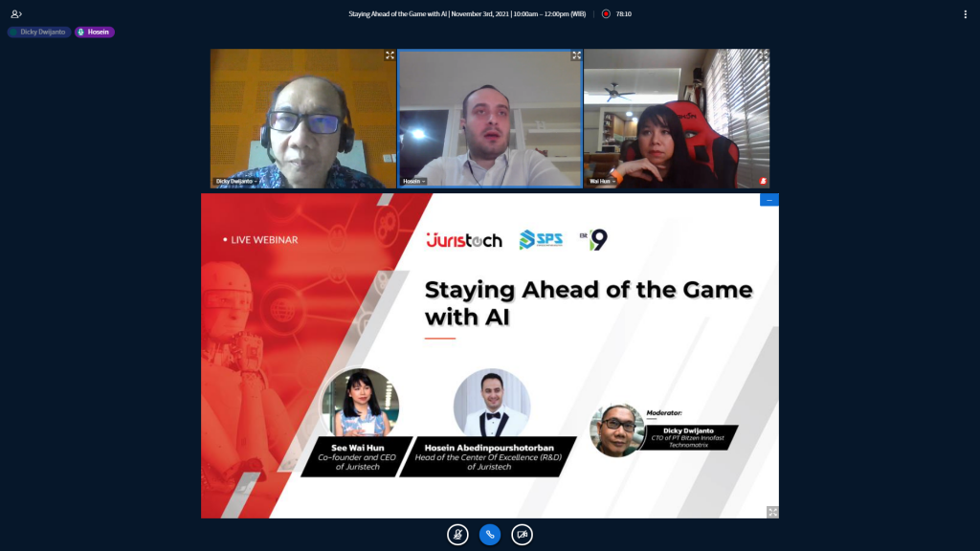The image size is (980, 551).
Task: Click the red recording indicator
Action: pyautogui.click(x=606, y=14)
